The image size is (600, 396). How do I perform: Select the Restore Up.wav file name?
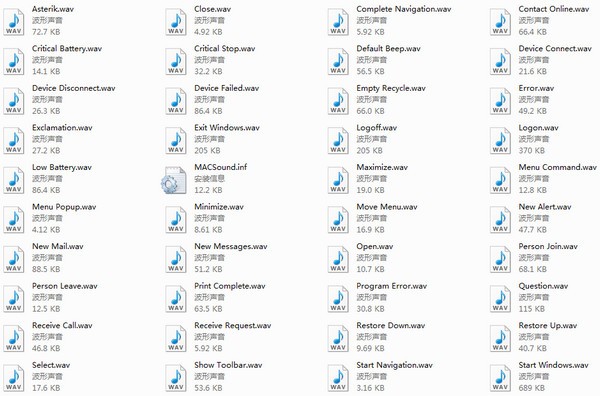(548, 326)
